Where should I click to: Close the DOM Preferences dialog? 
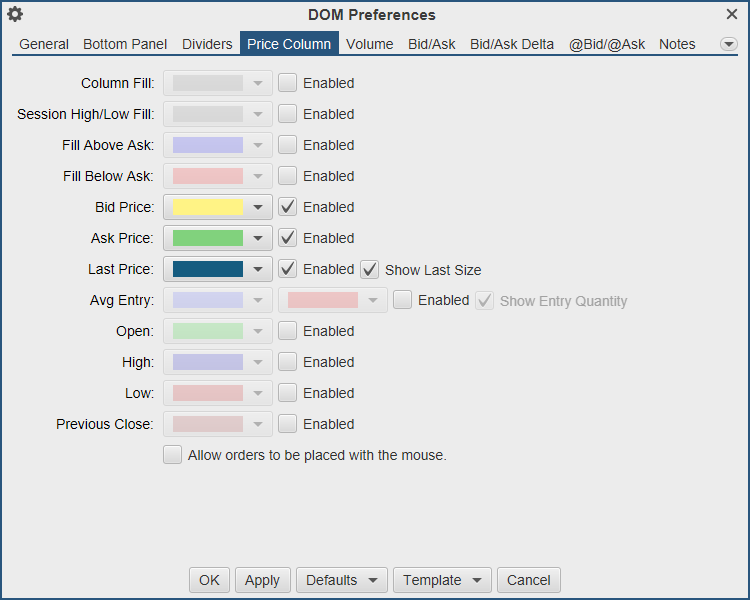[x=732, y=15]
